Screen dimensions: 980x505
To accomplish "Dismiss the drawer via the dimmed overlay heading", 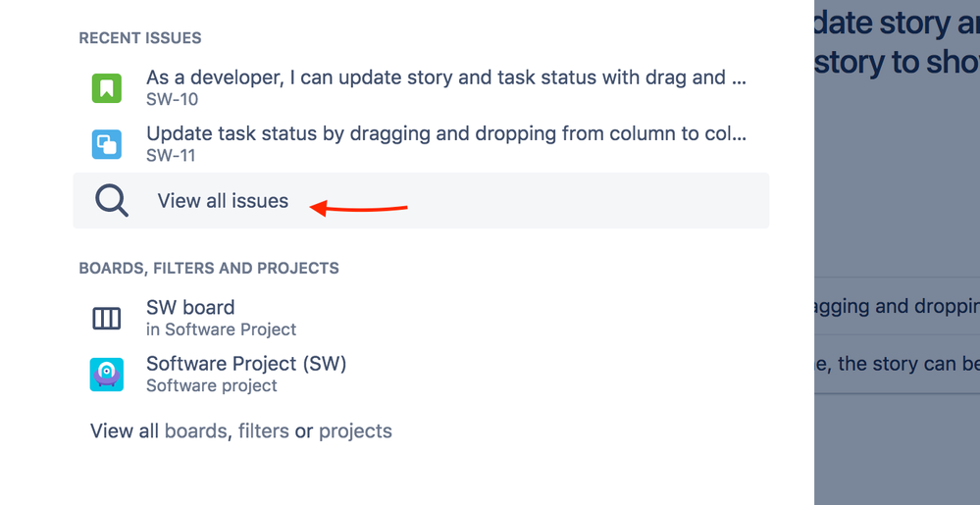I will point(897,42).
